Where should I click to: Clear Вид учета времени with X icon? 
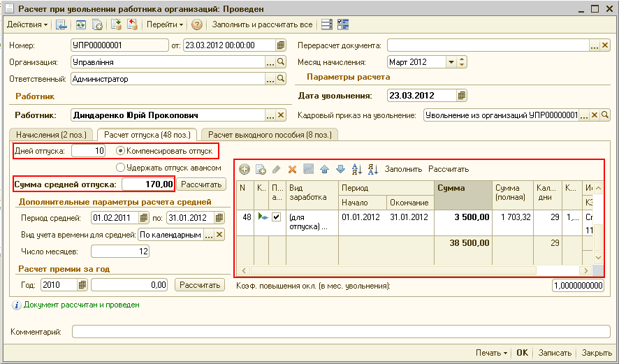(x=219, y=235)
